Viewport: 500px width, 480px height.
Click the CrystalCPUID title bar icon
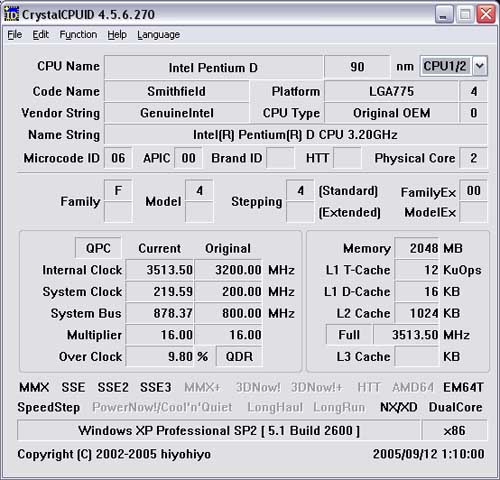point(11,14)
